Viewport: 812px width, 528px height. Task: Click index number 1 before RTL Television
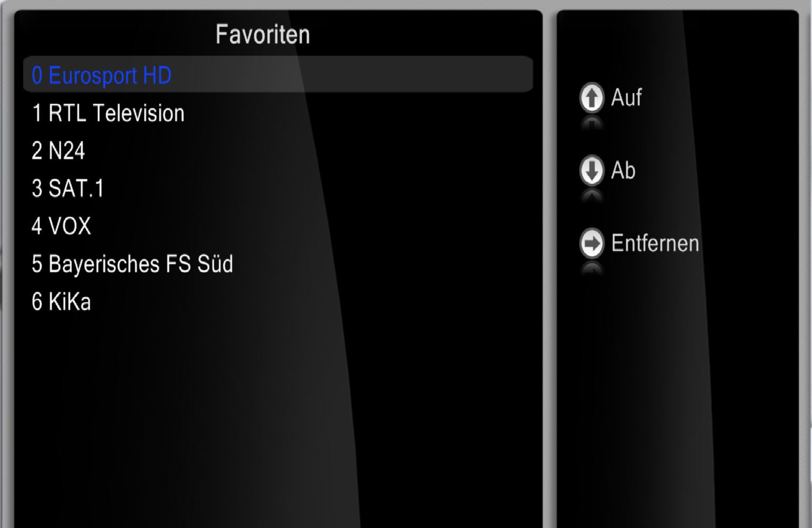point(37,113)
